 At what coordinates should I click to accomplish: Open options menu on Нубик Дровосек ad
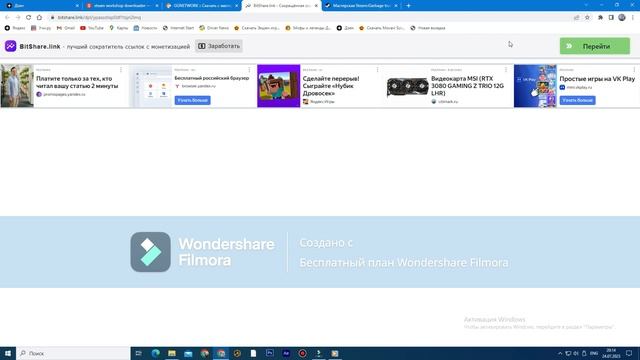pyautogui.click(x=378, y=70)
